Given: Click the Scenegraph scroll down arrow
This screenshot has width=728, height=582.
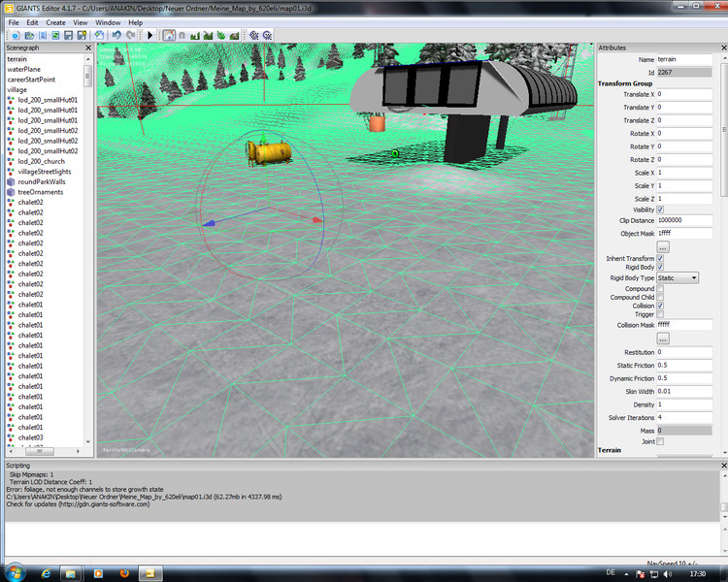Looking at the screenshot, I should 88,442.
